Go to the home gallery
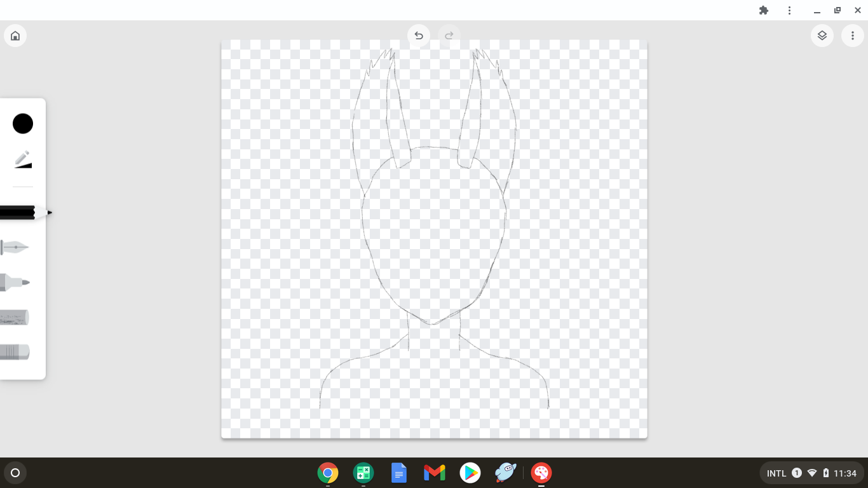The height and width of the screenshot is (488, 868). point(15,36)
